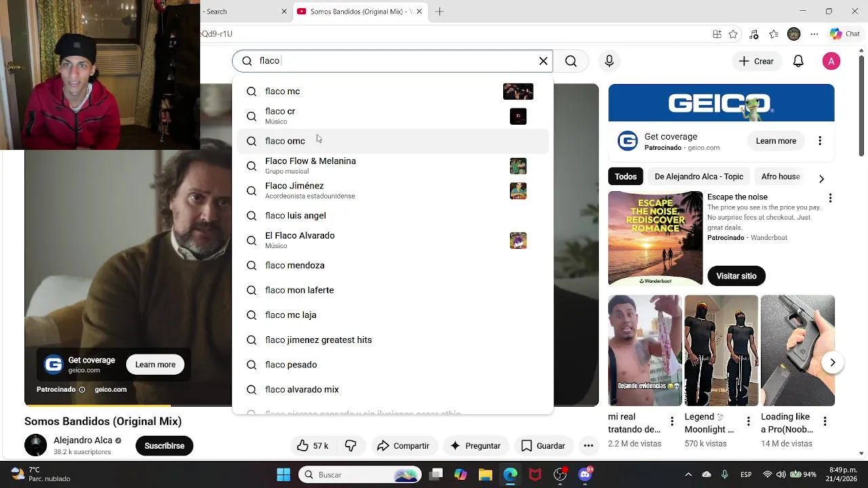This screenshot has height=488, width=868.
Task: Close the 'Search' browser tab
Action: 284,12
